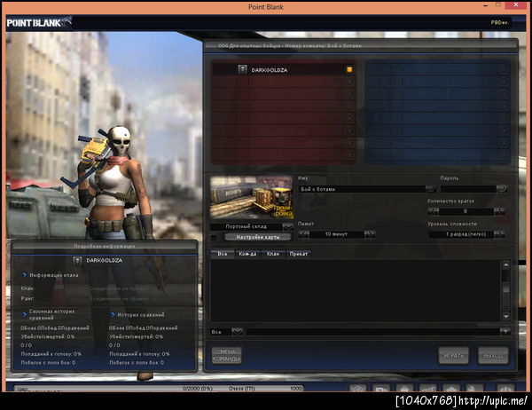Viewport: 532px width, 410px height.
Task: Open the map dropdown next to Портовый склад
Action: click(287, 226)
